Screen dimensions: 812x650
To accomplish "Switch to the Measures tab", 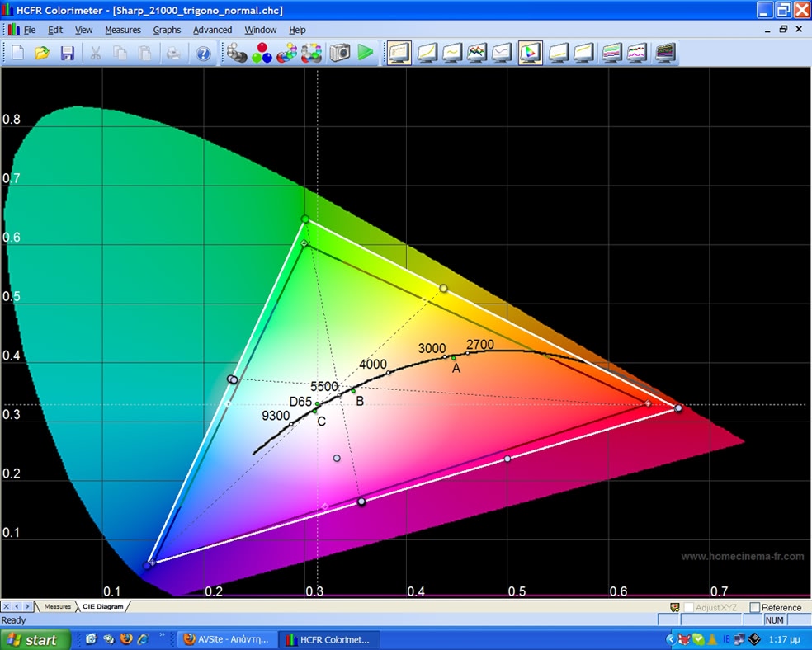I will (x=58, y=606).
